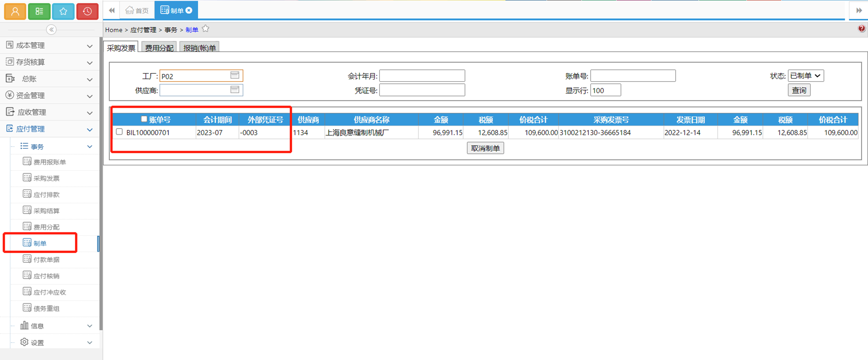Expand 设置 submenu with its chevron
The image size is (868, 360).
pyautogui.click(x=90, y=342)
